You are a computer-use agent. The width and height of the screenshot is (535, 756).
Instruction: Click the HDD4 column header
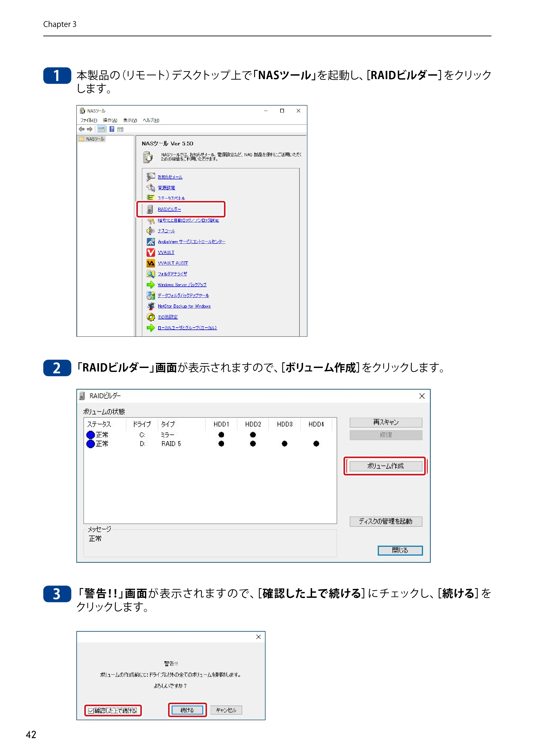click(316, 424)
